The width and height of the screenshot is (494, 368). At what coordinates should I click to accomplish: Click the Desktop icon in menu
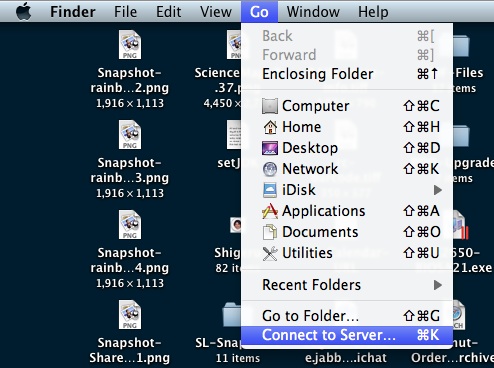[270, 148]
